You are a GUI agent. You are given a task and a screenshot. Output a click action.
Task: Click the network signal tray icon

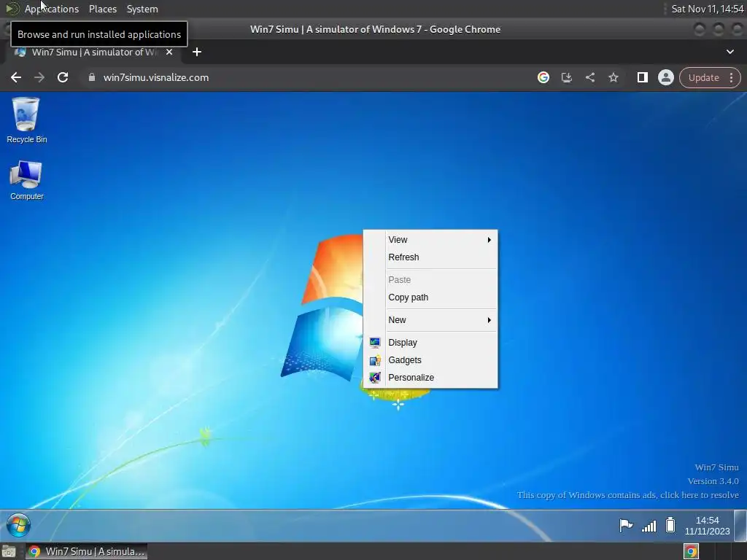649,526
